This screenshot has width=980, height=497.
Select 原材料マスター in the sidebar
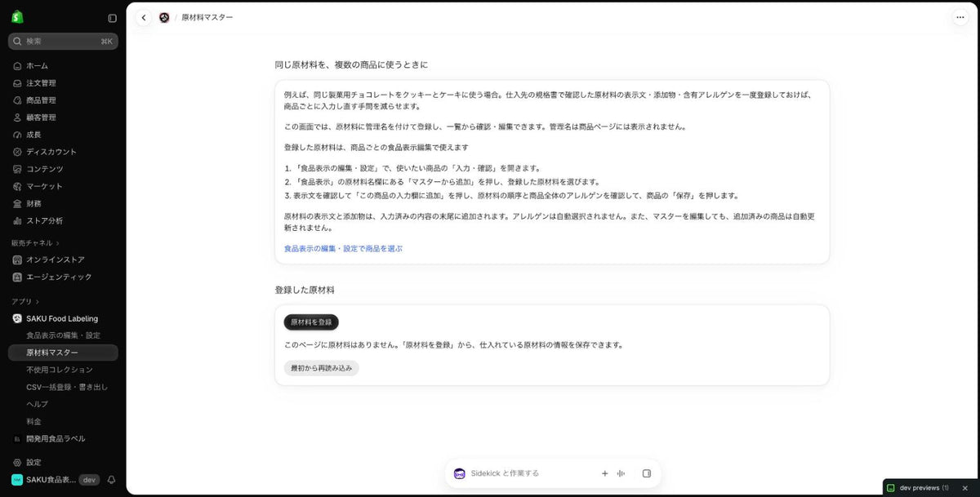[x=63, y=353]
